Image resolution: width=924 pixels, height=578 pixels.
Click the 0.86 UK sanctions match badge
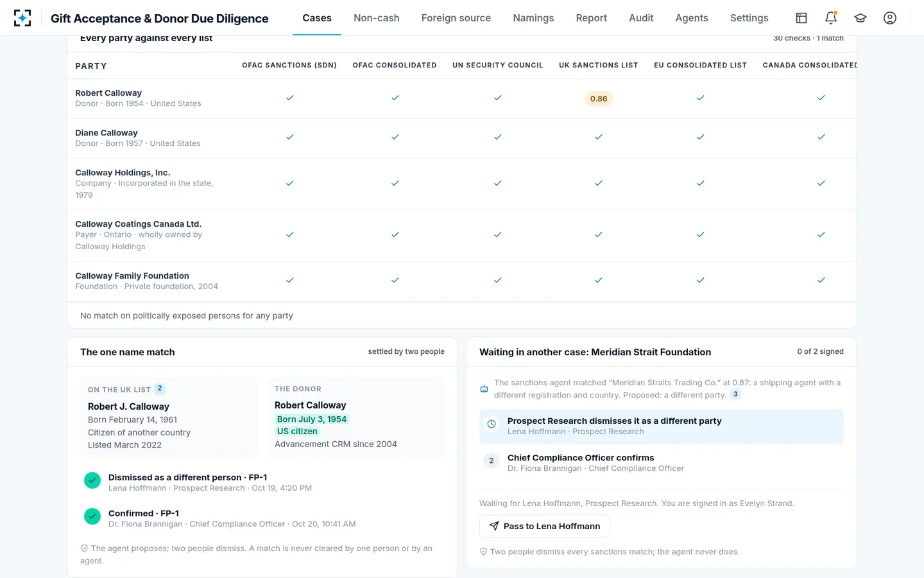tap(599, 98)
